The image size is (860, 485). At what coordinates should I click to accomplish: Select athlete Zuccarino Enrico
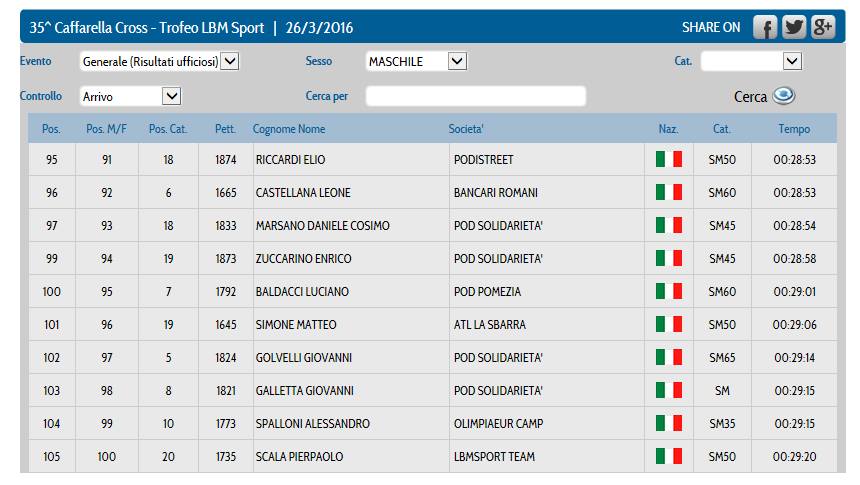coord(304,259)
